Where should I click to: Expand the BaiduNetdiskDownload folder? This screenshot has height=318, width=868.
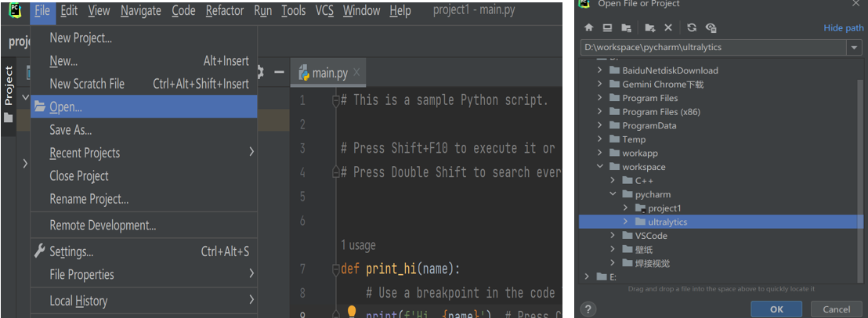click(x=599, y=70)
